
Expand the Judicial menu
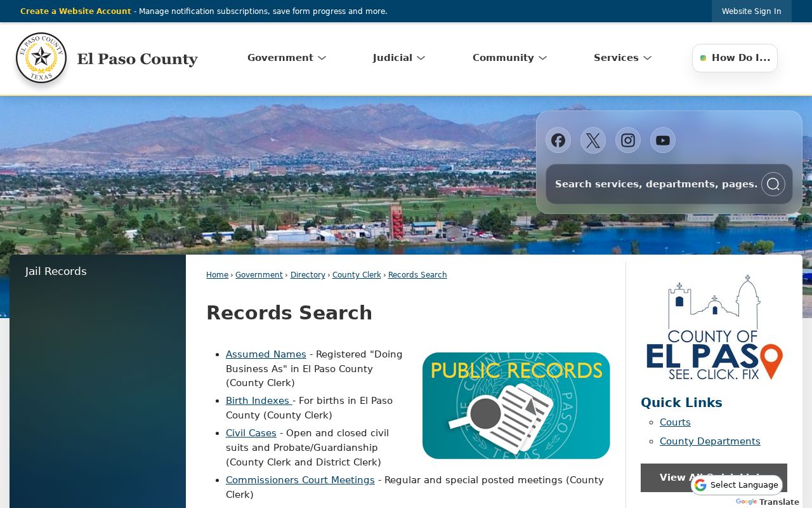click(399, 58)
